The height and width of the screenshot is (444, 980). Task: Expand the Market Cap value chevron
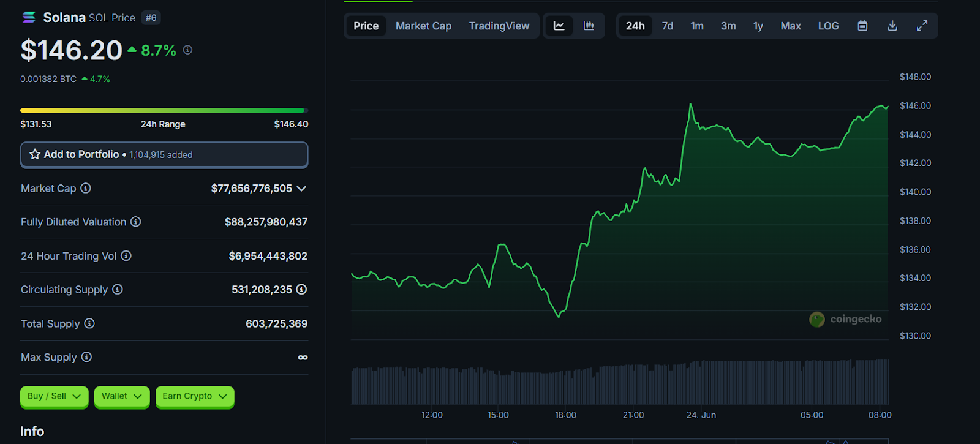coord(301,189)
